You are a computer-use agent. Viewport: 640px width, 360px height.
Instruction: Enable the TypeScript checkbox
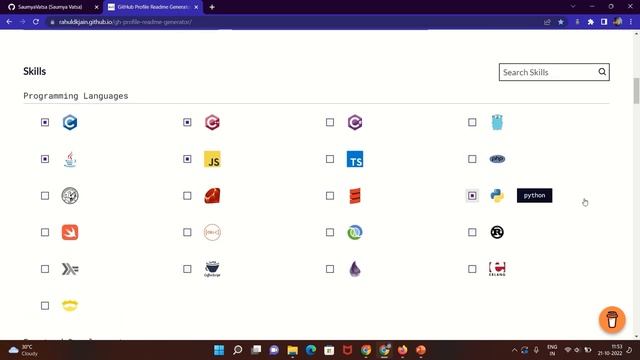point(330,159)
